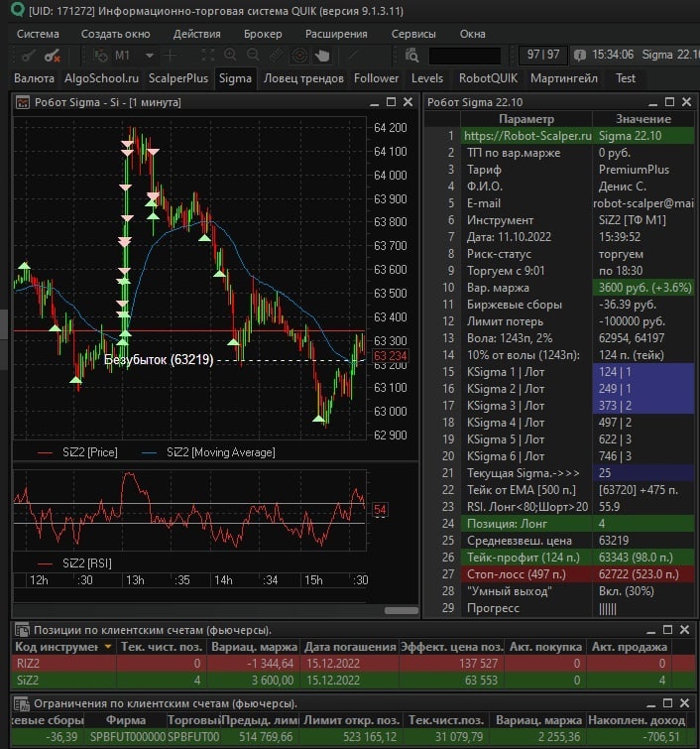Image resolution: width=700 pixels, height=749 pixels.
Task: Switch to the Валюта tab
Action: click(34, 78)
